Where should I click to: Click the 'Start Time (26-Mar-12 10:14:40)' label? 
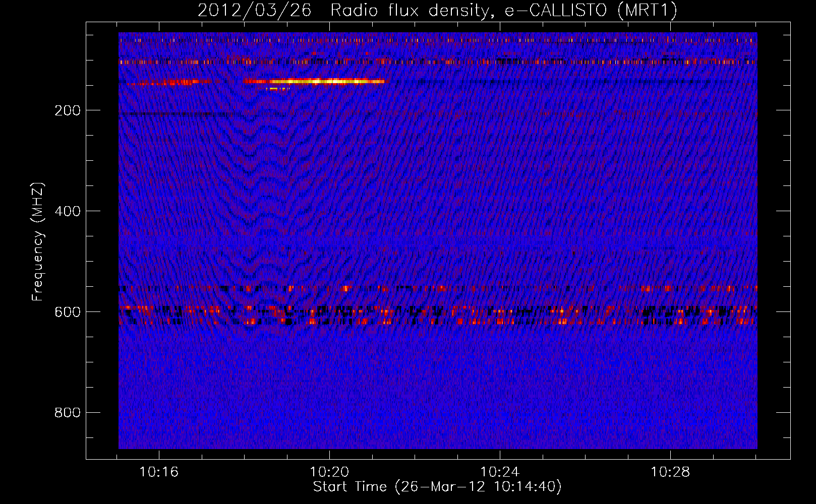point(437,487)
